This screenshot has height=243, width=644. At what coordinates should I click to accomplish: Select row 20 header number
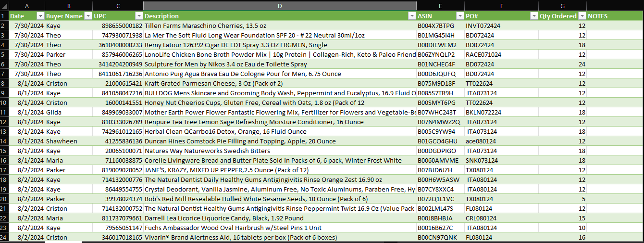[x=4, y=199]
